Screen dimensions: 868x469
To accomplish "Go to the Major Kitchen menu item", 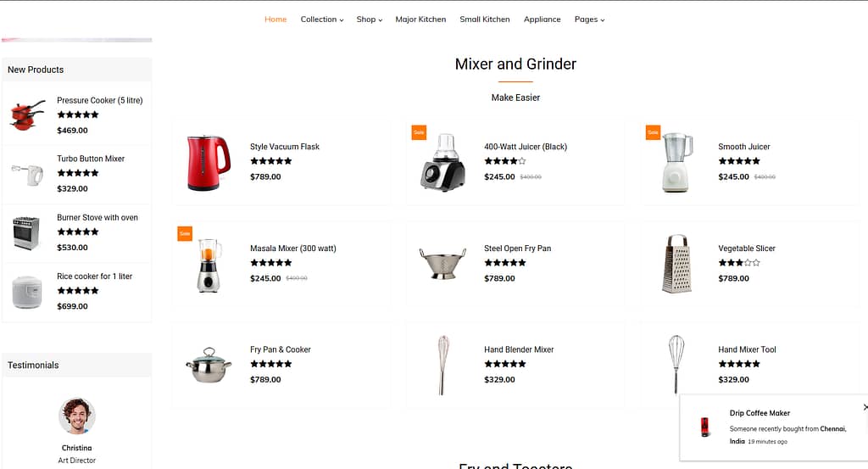I will (x=420, y=20).
